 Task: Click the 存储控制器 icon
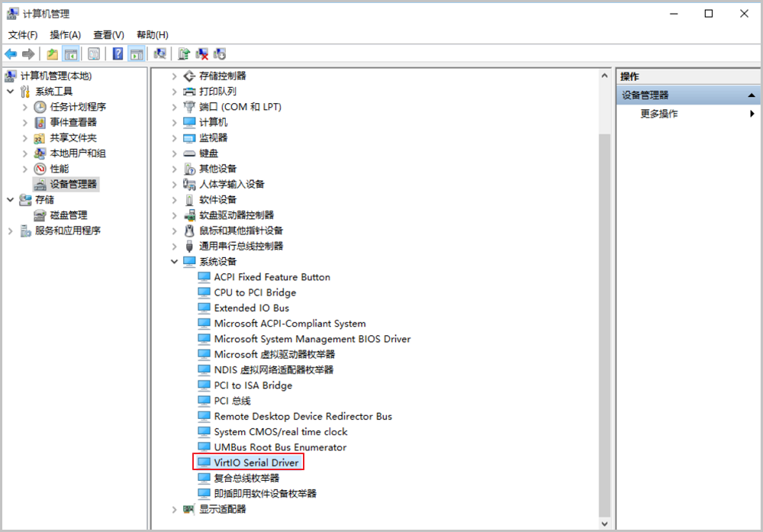189,76
